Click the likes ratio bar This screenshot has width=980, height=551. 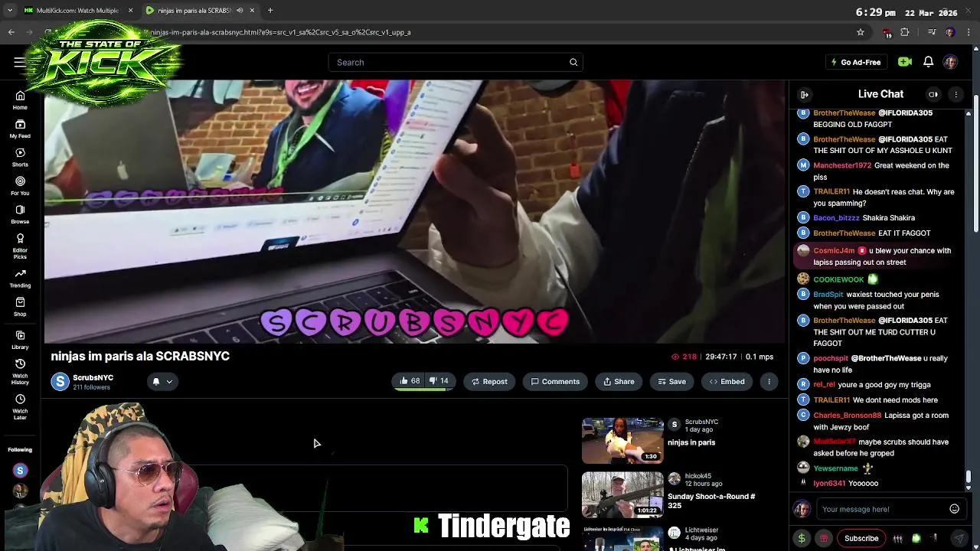coord(424,390)
